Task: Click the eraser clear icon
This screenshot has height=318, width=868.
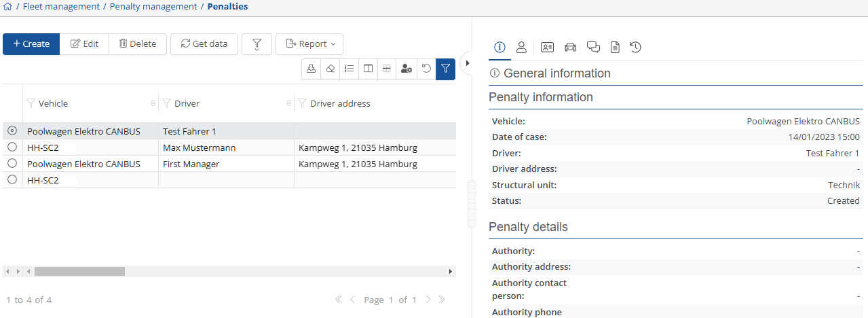Action: (330, 69)
